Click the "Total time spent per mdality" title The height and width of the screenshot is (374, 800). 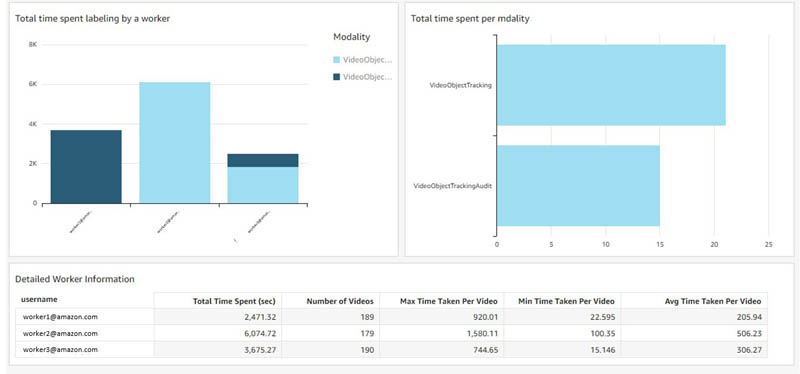[x=470, y=19]
